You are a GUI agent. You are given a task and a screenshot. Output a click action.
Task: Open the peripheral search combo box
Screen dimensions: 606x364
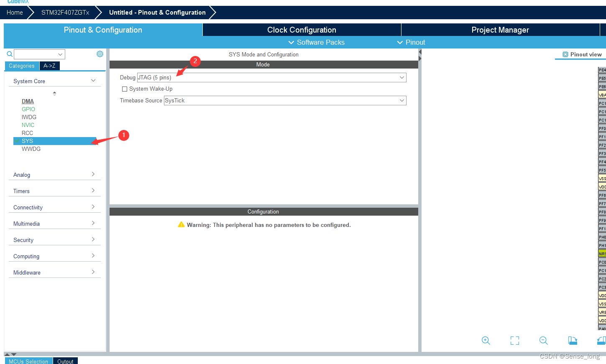39,54
